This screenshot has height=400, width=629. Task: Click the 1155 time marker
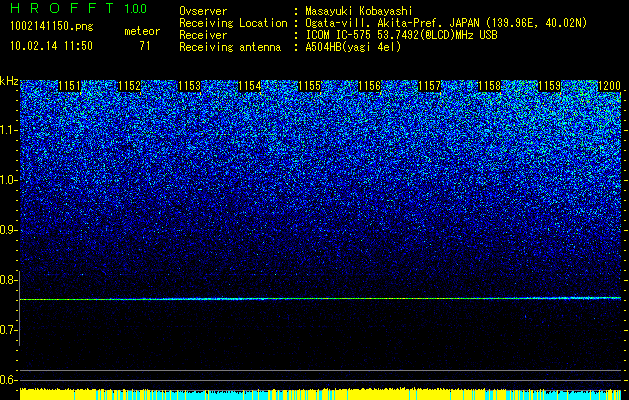pos(310,86)
